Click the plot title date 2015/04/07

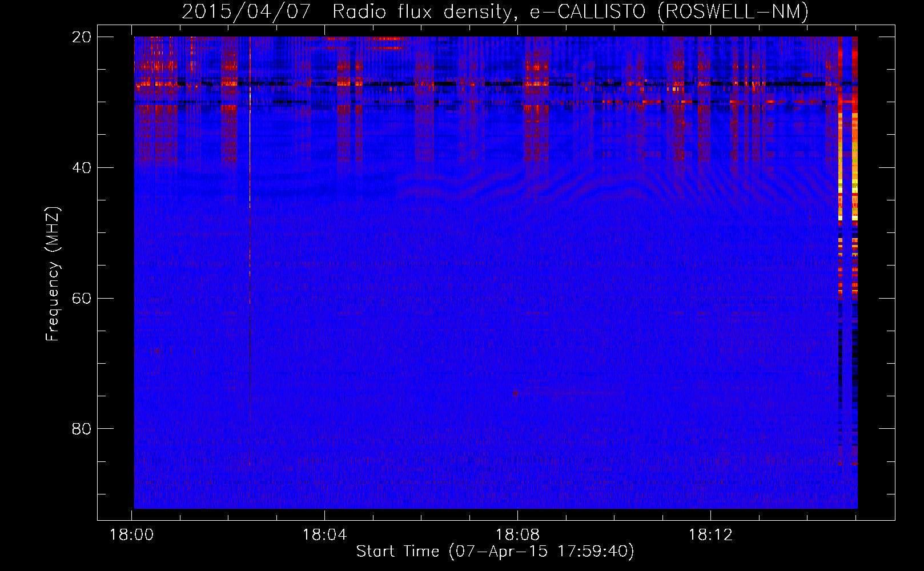click(246, 11)
